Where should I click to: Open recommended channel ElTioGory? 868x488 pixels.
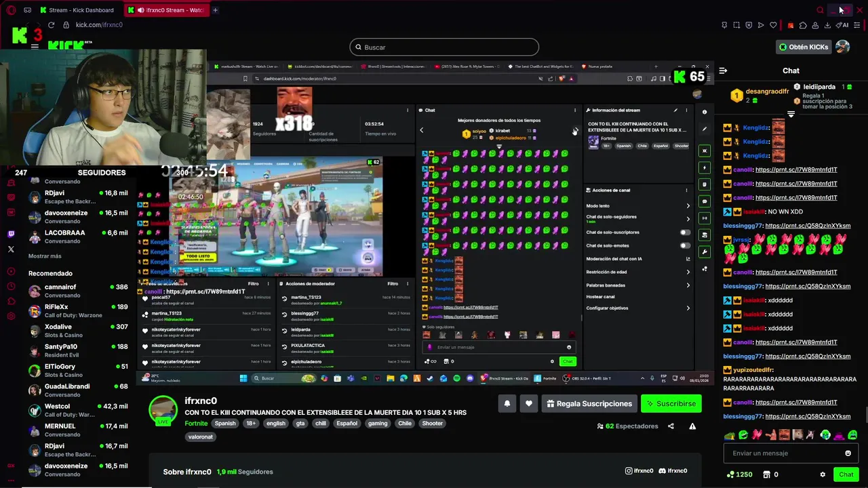click(x=78, y=370)
